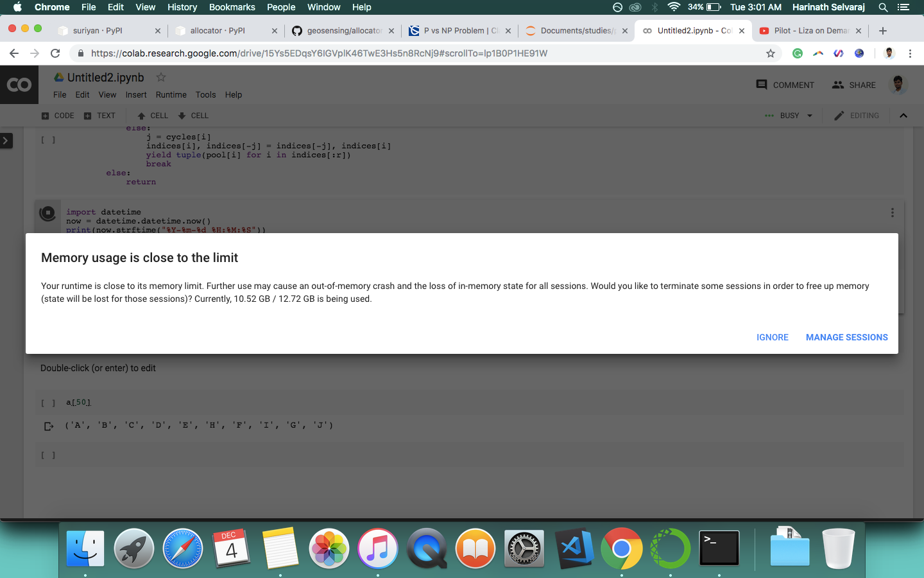Open Visual Studio Code from the Dock
The height and width of the screenshot is (578, 924).
pyautogui.click(x=573, y=548)
